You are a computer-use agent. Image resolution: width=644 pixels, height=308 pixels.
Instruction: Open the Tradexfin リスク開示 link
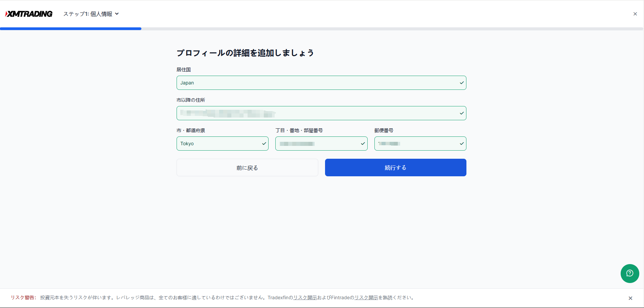click(x=305, y=298)
